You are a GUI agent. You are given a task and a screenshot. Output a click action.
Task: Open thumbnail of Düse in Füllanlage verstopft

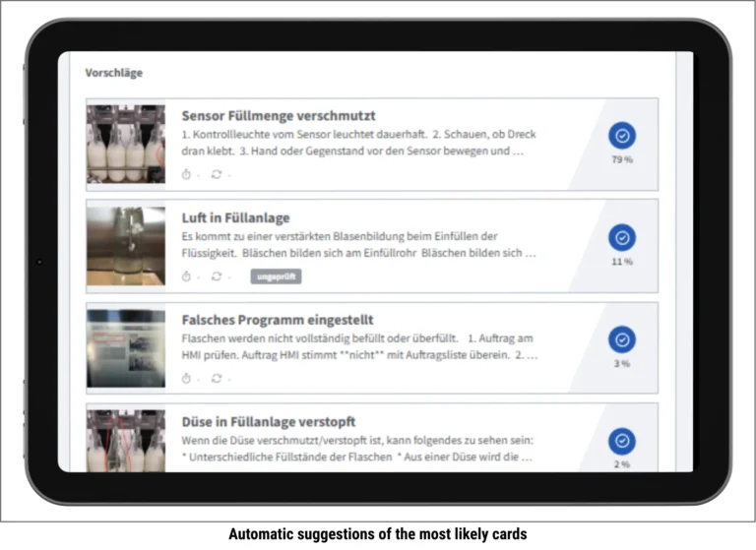click(x=126, y=440)
